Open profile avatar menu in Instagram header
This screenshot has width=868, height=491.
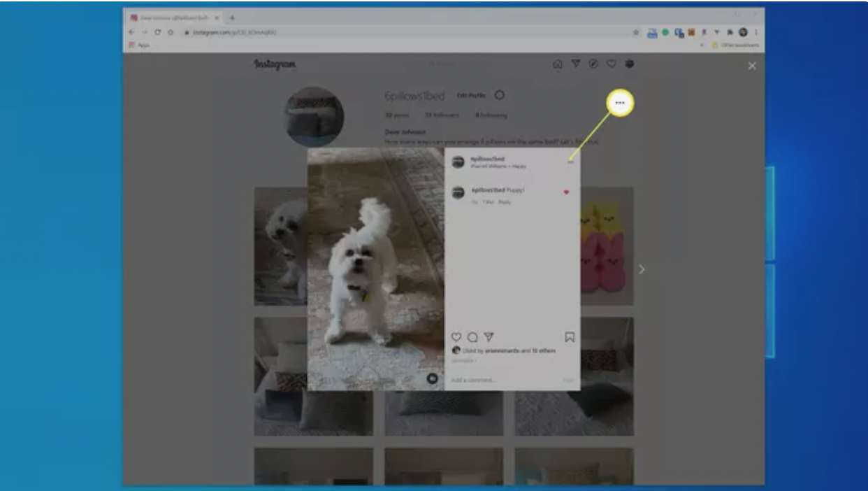click(x=629, y=64)
